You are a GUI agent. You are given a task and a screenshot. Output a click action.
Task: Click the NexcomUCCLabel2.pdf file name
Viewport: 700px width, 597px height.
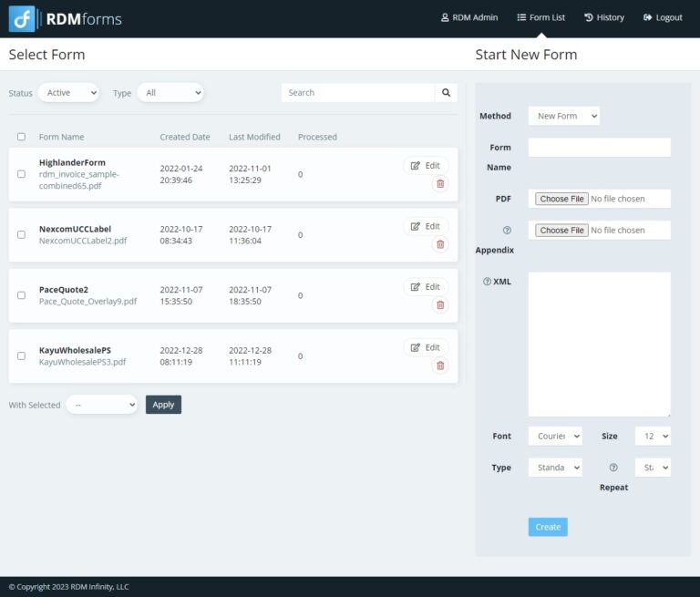(x=83, y=241)
